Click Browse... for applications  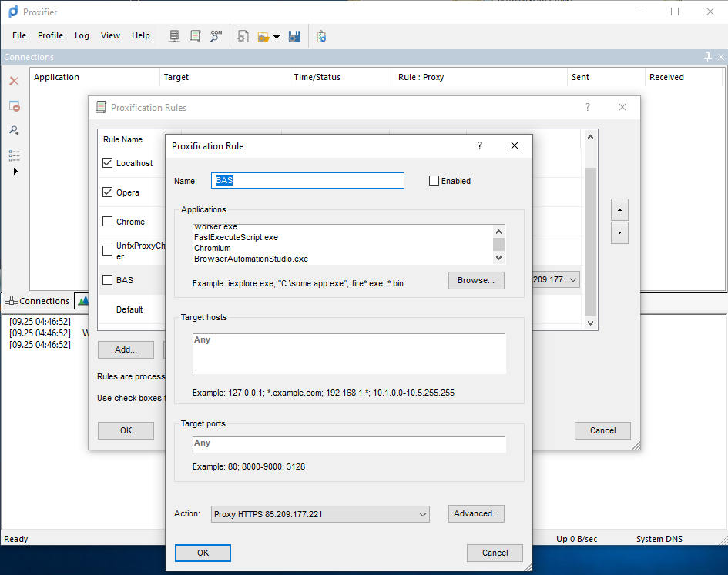coord(476,280)
